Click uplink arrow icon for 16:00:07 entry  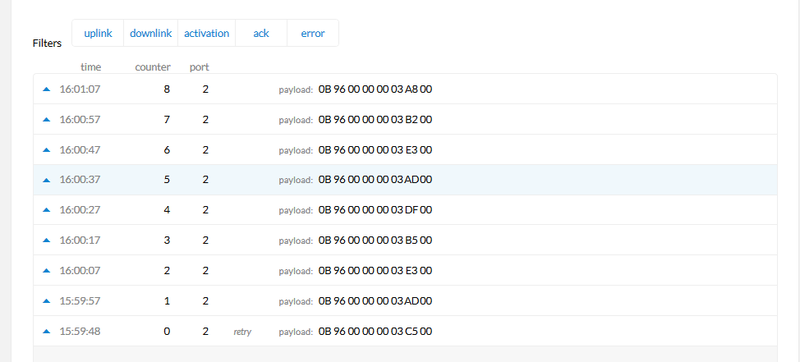(46, 270)
